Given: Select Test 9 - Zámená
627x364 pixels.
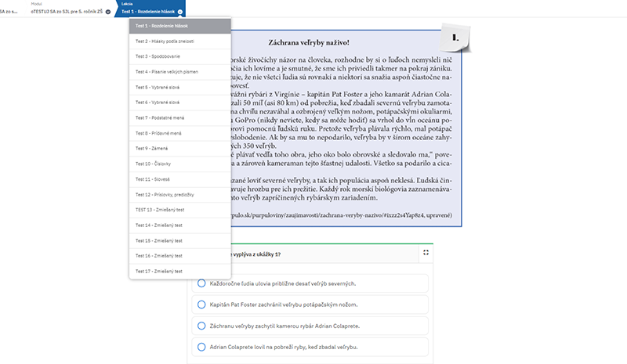Looking at the screenshot, I should [x=180, y=148].
